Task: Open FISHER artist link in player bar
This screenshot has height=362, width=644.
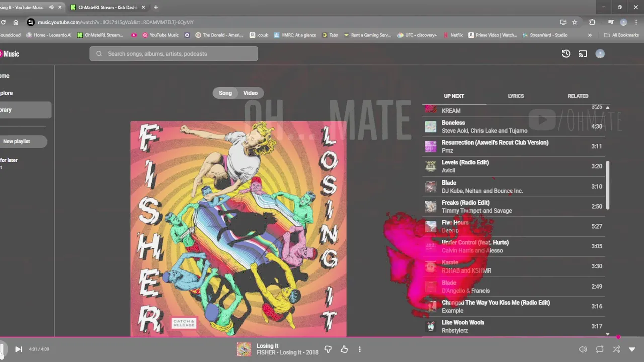Action: click(x=266, y=353)
